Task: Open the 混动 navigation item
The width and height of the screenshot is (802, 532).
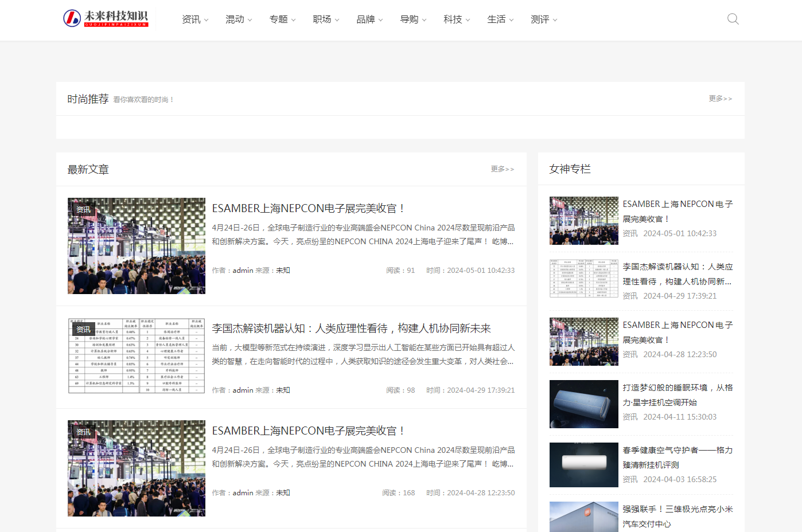Action: pyautogui.click(x=235, y=19)
